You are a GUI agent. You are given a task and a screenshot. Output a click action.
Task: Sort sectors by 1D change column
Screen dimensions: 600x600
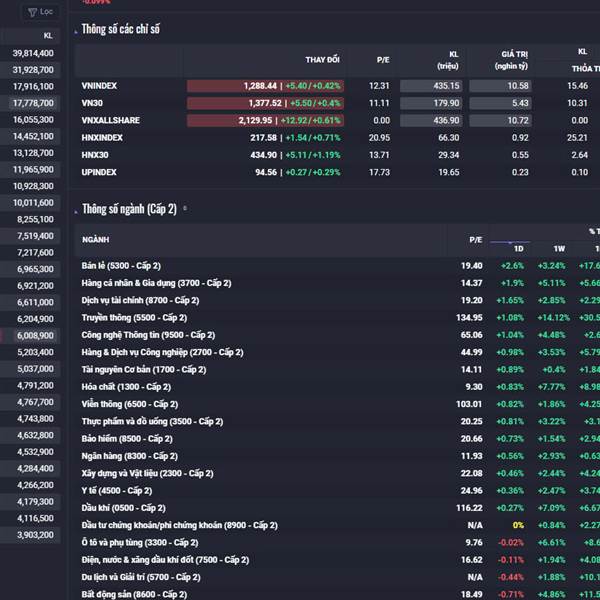[x=518, y=249]
